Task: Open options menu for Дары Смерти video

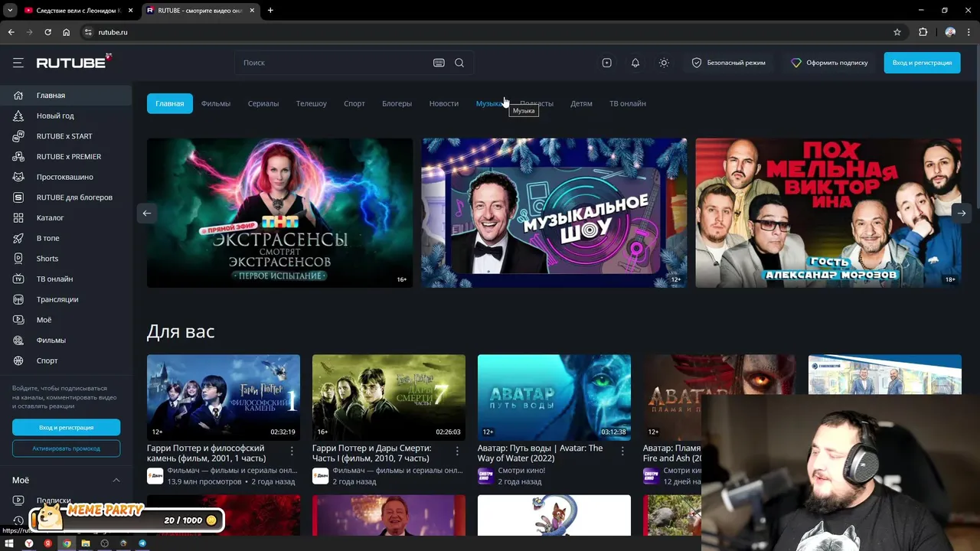Action: tap(457, 452)
